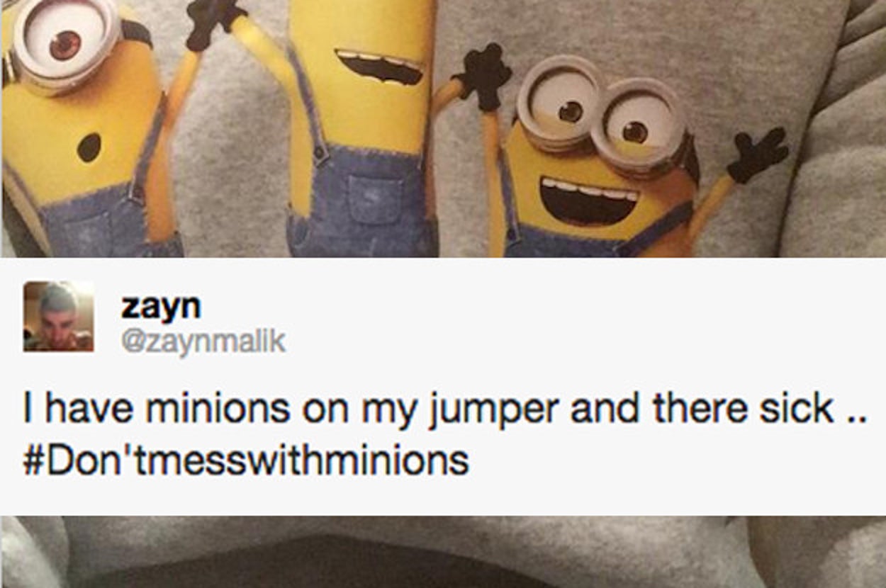Click the right minion's wide toothy smile

coord(590,200)
